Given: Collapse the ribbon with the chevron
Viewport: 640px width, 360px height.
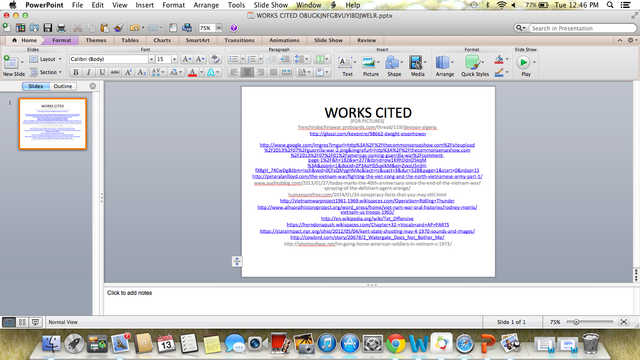Looking at the screenshot, I should click(x=620, y=40).
